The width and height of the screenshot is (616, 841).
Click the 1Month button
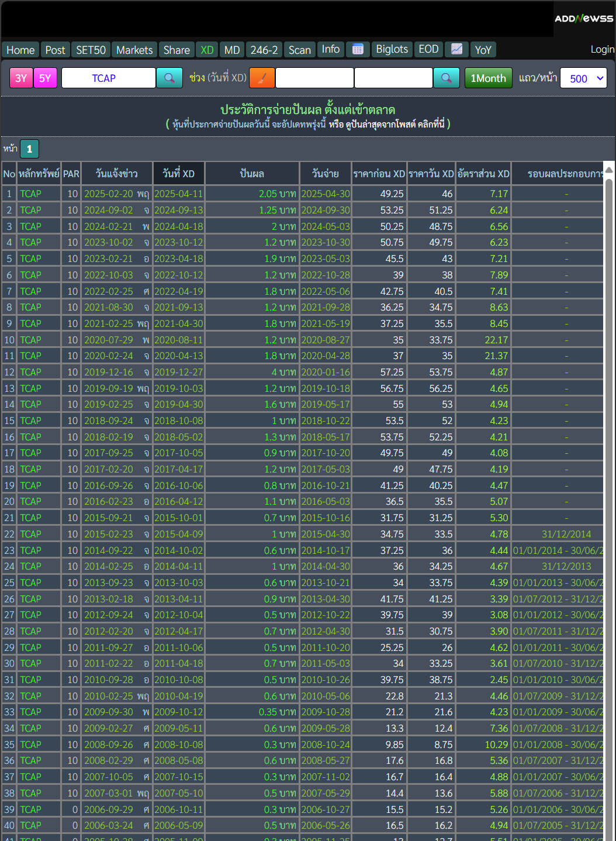coord(488,78)
